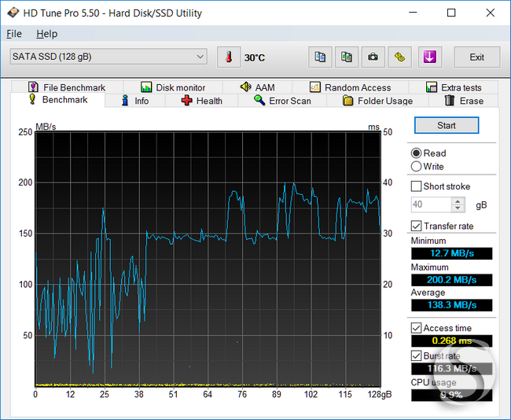Copy info to clipboard icon
511x420 pixels.
[320, 57]
